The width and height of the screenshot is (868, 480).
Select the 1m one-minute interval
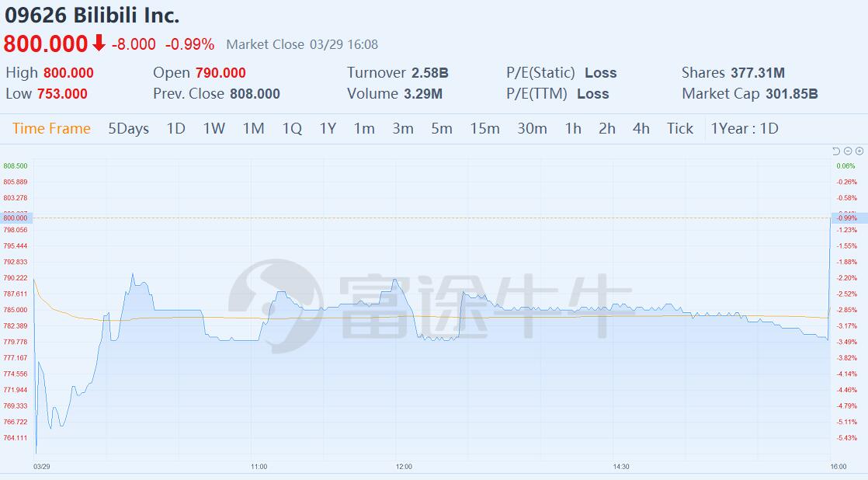[364, 128]
